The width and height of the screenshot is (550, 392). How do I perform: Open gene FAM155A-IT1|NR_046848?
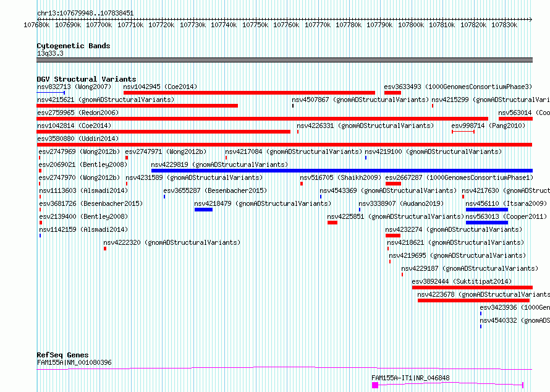[410, 378]
